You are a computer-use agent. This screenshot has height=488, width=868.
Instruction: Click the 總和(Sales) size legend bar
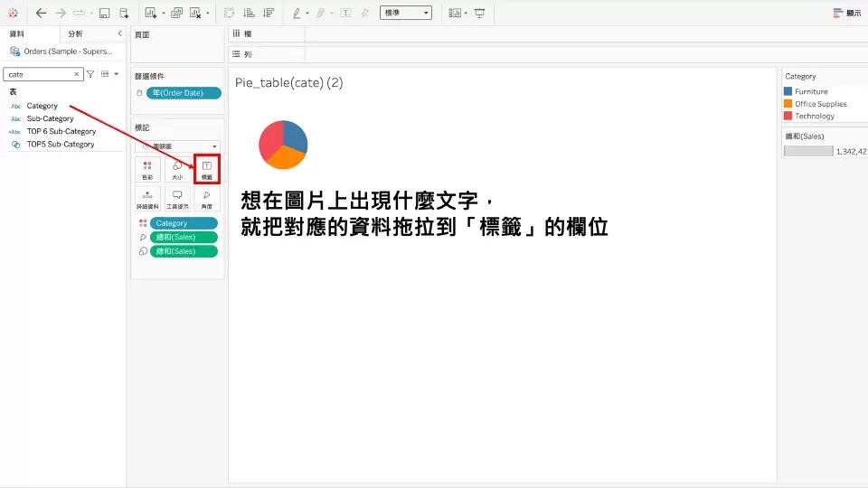pos(808,151)
